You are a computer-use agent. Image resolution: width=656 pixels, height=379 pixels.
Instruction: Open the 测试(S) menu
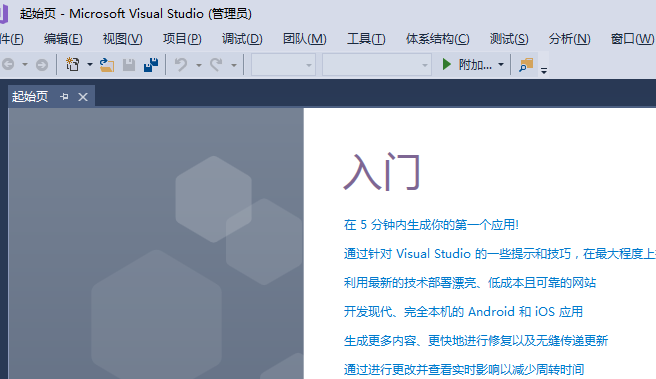509,39
